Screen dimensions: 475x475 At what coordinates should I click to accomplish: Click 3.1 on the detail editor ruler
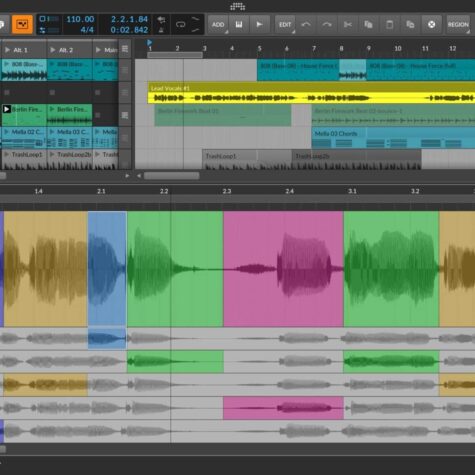click(x=352, y=191)
